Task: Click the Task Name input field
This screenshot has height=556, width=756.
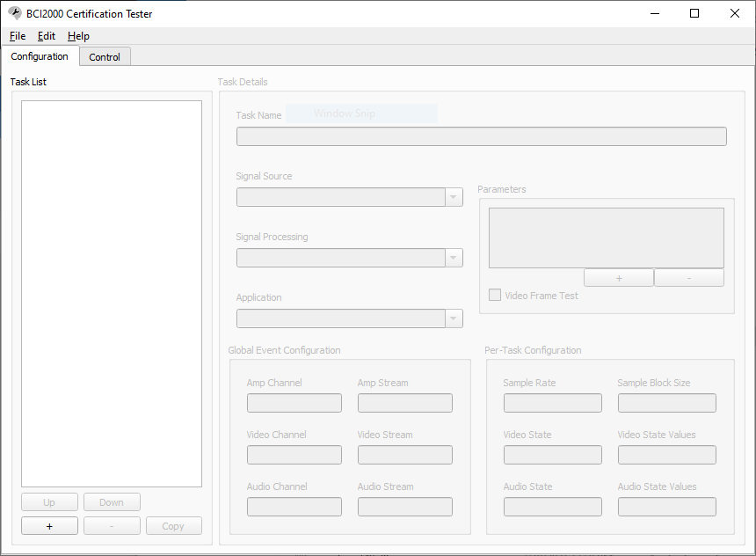Action: (481, 136)
